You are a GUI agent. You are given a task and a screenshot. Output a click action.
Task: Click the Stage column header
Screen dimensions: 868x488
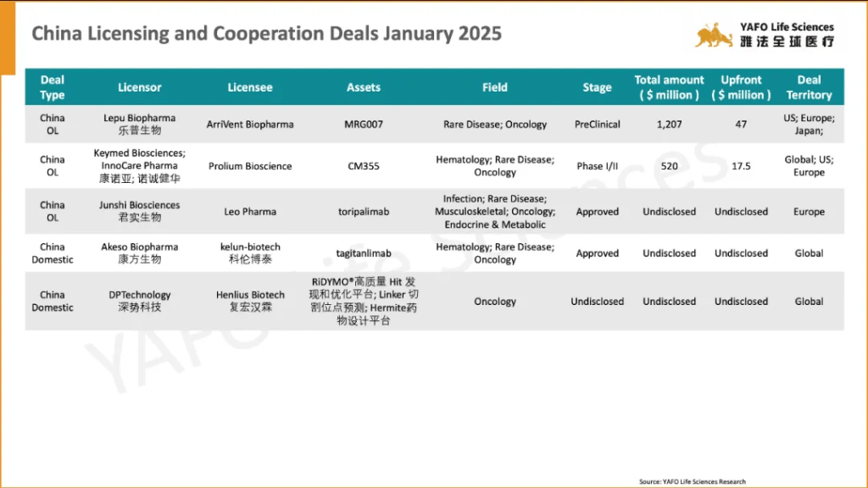tap(597, 87)
